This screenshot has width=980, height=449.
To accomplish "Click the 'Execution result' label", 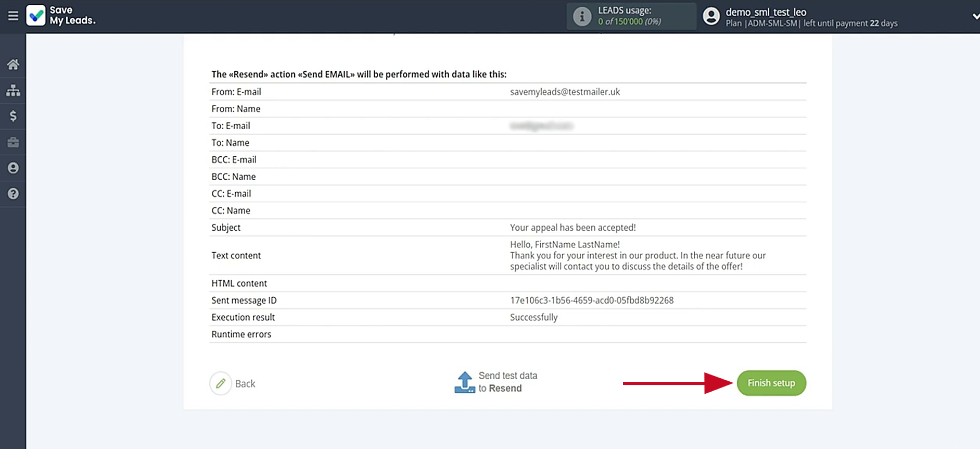I will (243, 317).
